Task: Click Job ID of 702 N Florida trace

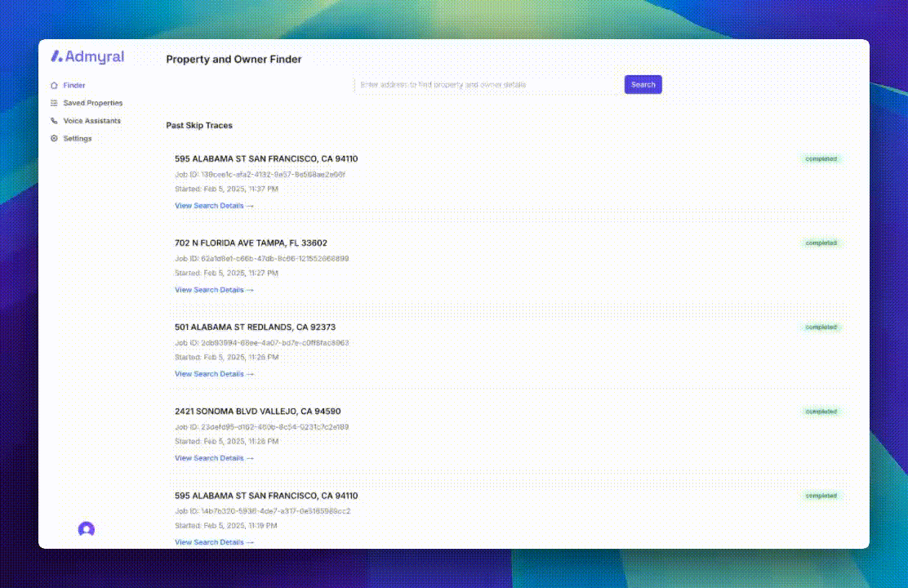Action: pos(262,258)
